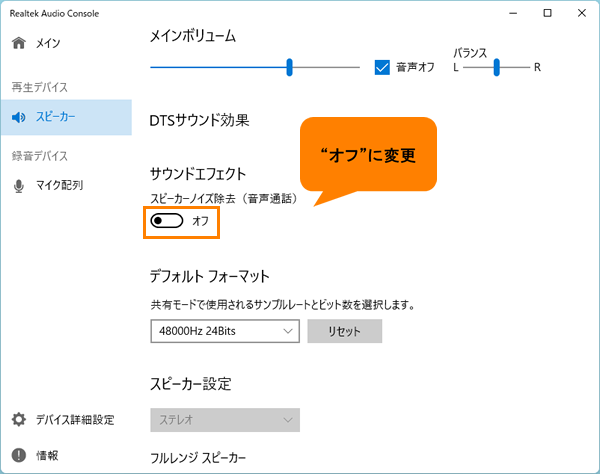Click the リセット button
Screen dimensions: 600x474
[345, 331]
